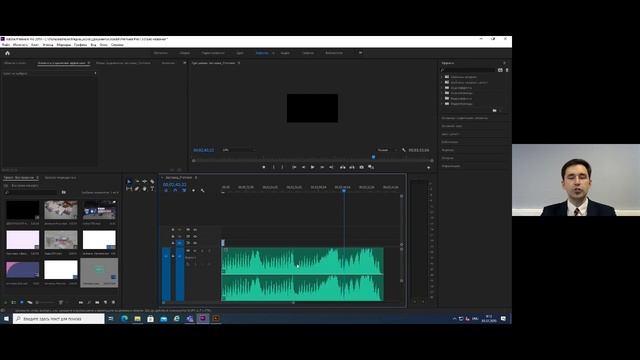
Task: Select the Pen tool
Action: [137, 189]
